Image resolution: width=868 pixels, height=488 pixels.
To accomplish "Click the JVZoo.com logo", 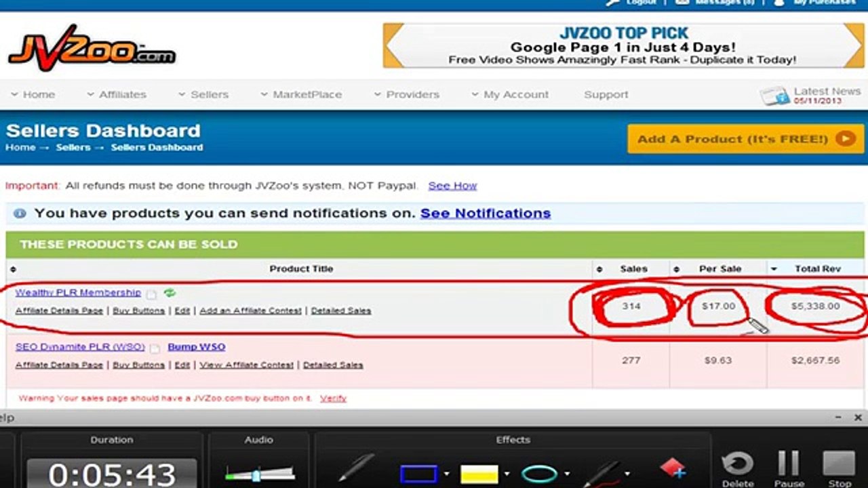I will tap(92, 48).
